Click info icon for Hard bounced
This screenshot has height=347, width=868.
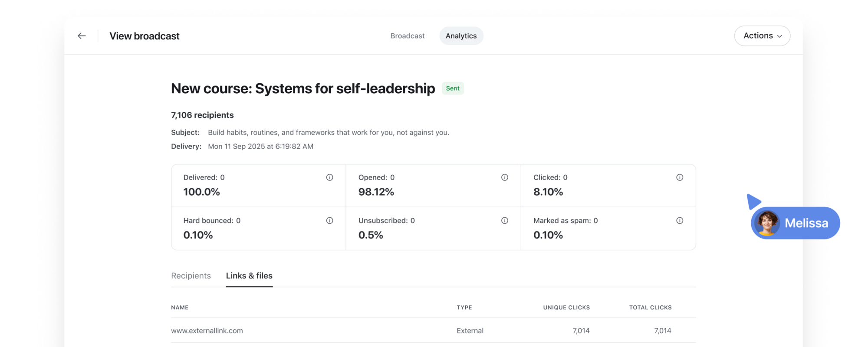click(330, 221)
